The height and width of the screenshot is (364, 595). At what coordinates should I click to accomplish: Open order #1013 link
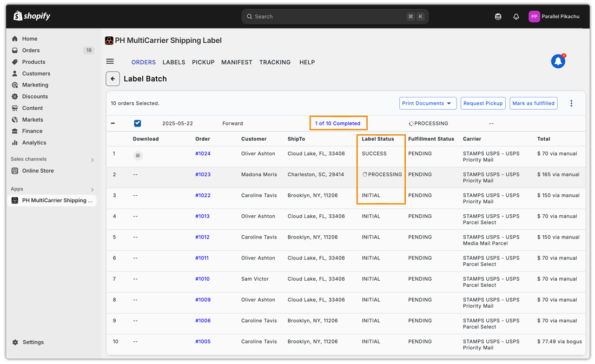click(x=202, y=216)
